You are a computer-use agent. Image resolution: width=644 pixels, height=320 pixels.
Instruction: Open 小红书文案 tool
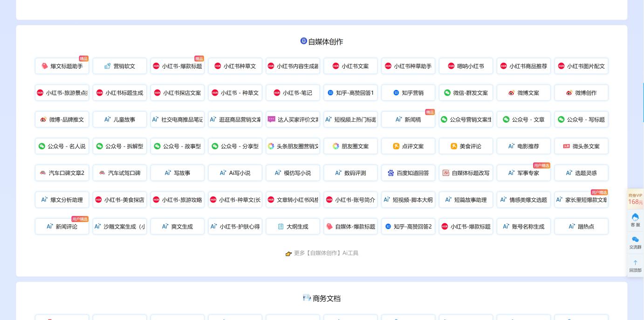coord(351,66)
